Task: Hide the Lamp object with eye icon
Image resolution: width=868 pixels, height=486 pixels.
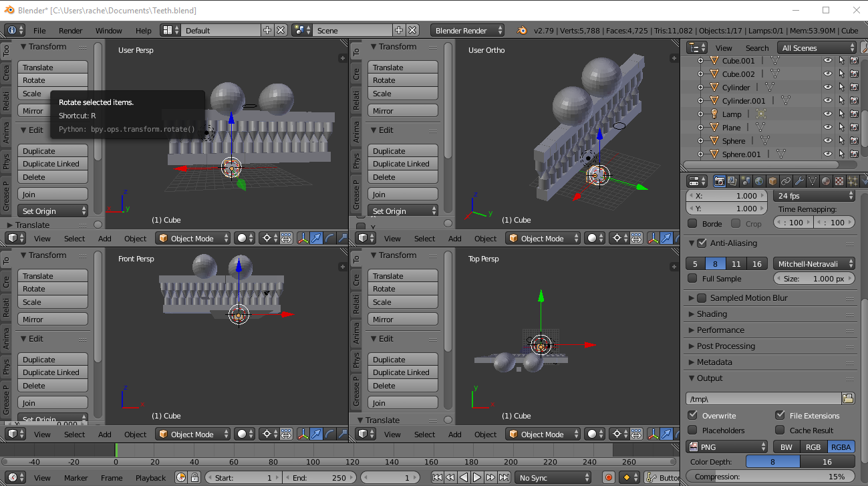Action: click(827, 114)
